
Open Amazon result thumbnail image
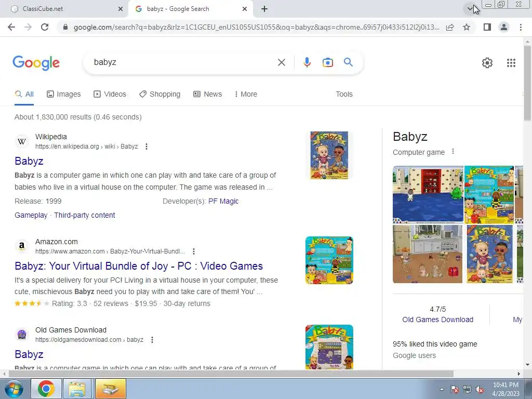click(x=329, y=260)
